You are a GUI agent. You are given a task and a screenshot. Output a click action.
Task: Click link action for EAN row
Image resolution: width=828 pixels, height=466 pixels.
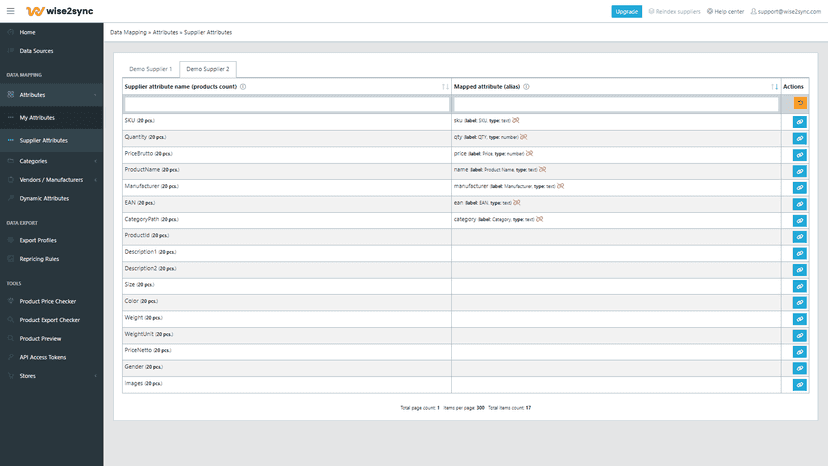[799, 204]
